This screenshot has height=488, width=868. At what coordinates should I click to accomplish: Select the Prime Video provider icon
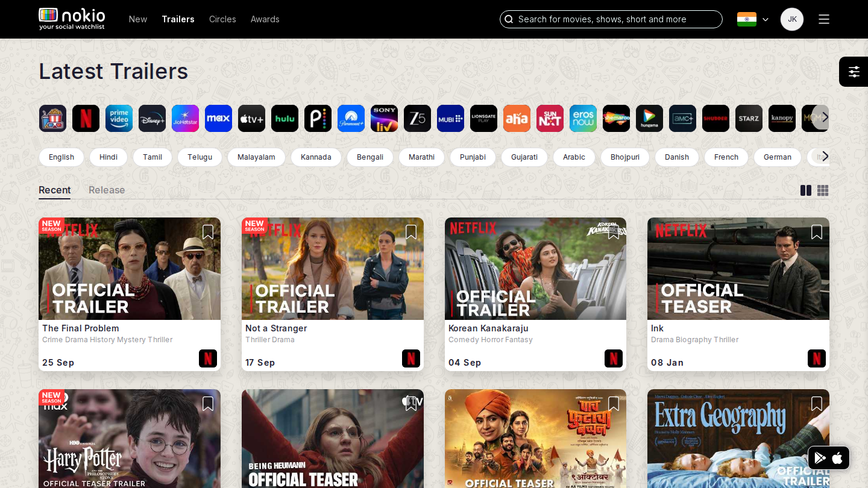pos(119,118)
